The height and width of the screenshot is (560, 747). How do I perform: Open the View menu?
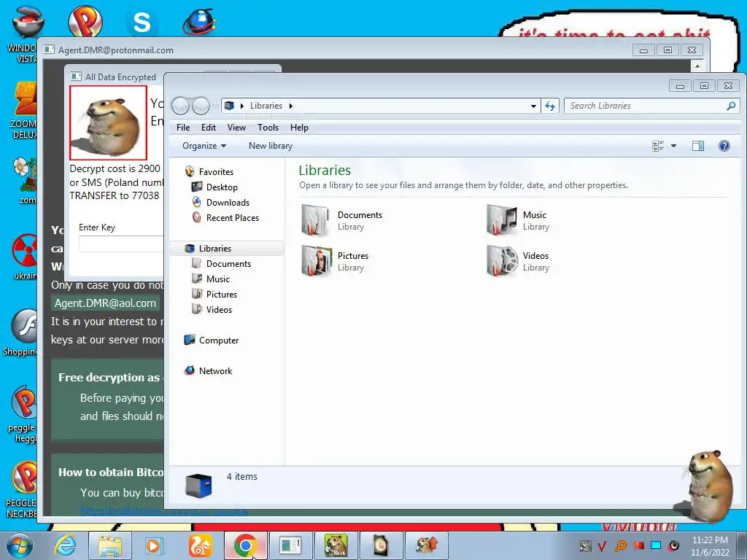(236, 128)
